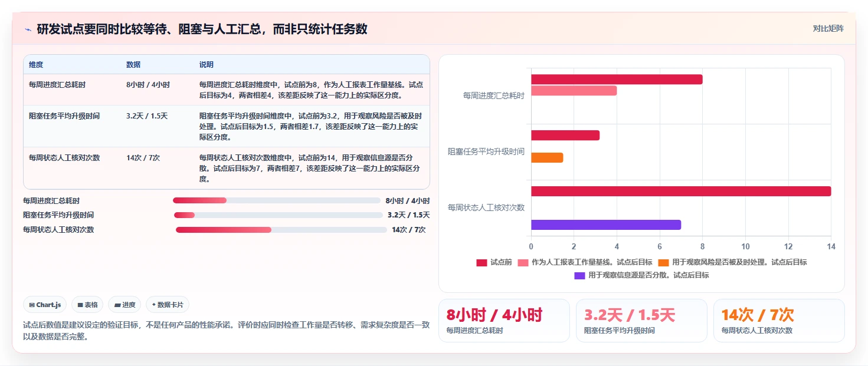Click x-axis tick label 10

[x=745, y=246]
